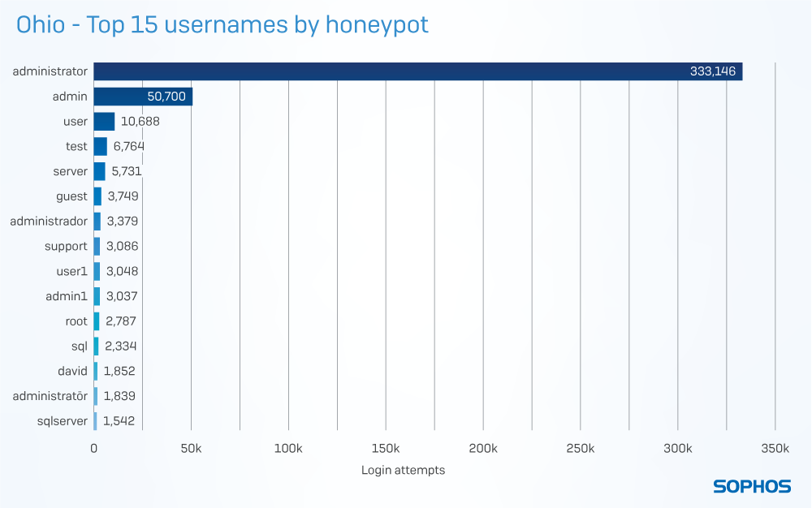Click the '50k' axis tick label
Image resolution: width=812 pixels, height=508 pixels.
(191, 449)
